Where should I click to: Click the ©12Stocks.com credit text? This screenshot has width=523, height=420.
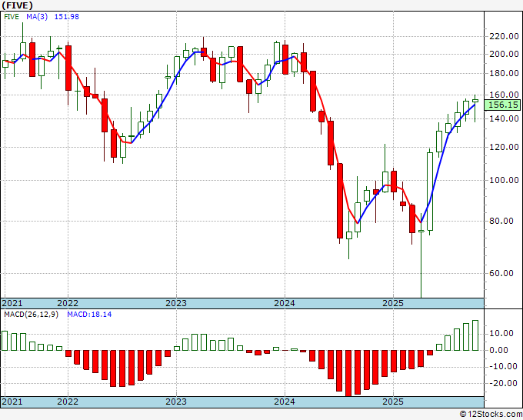(491, 415)
